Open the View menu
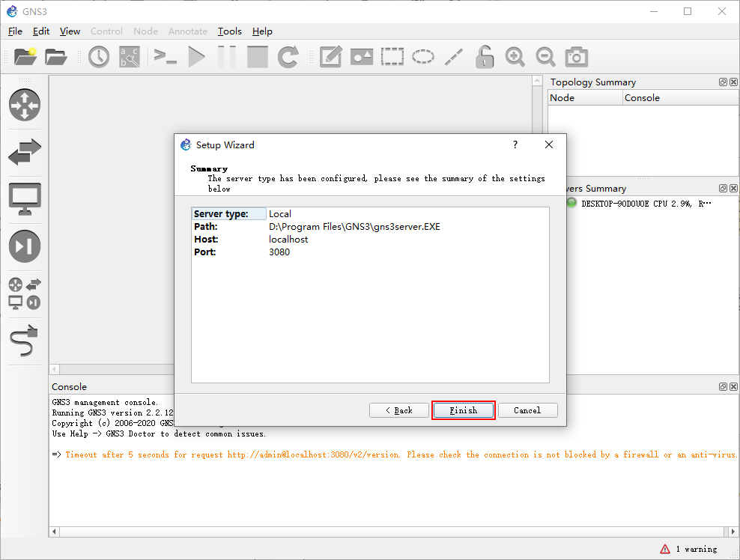 [70, 31]
